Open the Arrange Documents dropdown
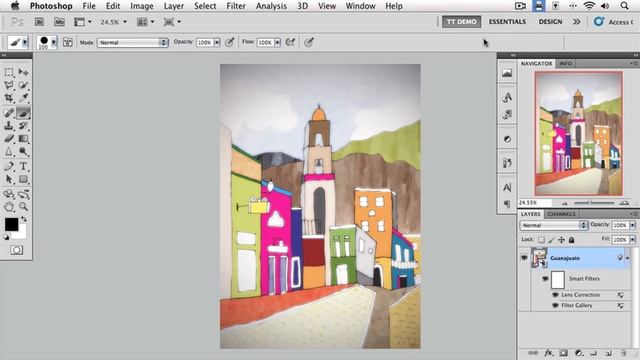 [x=146, y=22]
